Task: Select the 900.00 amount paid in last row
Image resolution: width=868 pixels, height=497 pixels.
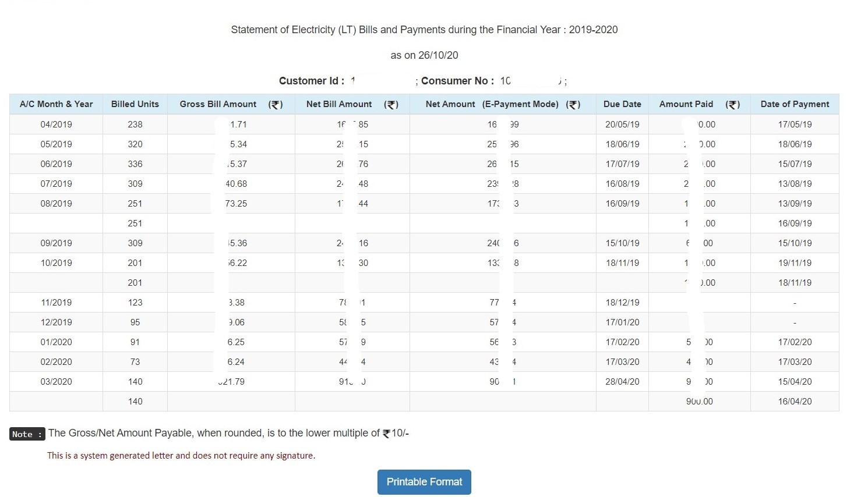Action: (x=699, y=402)
